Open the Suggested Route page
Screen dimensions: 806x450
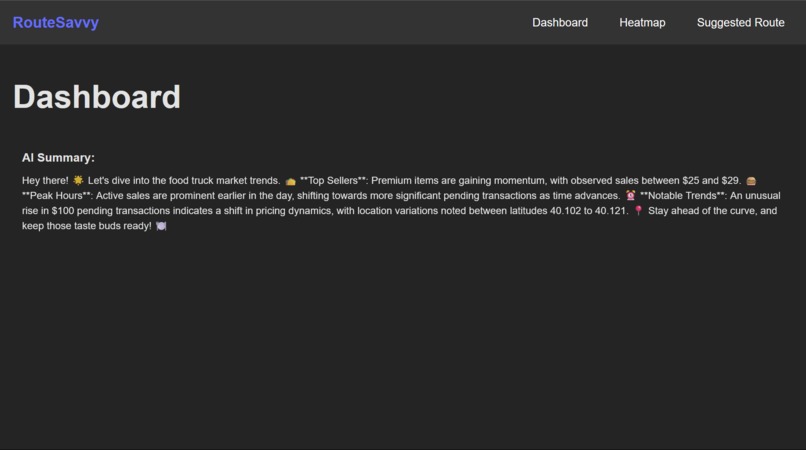pyautogui.click(x=740, y=23)
